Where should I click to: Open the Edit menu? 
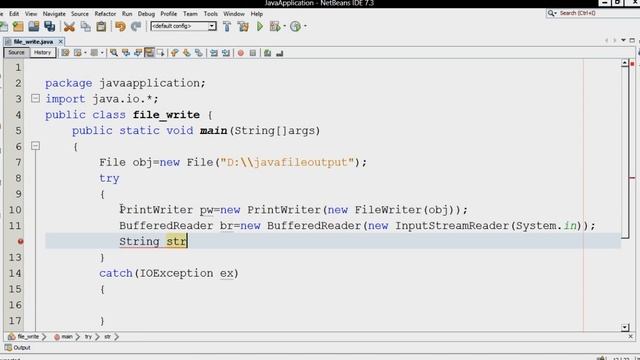pos(14,13)
